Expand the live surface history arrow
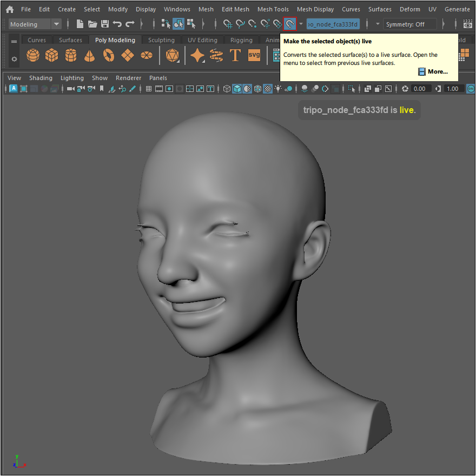476x476 pixels. point(301,24)
